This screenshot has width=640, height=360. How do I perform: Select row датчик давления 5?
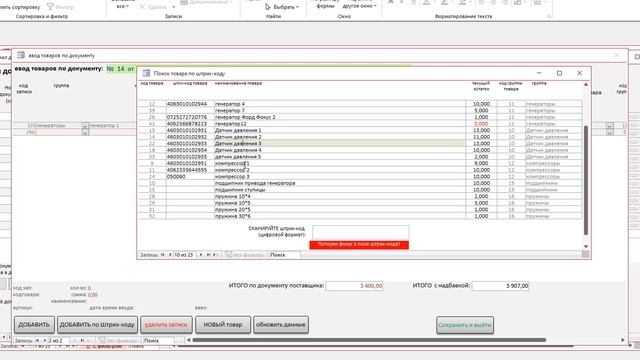coord(360,157)
